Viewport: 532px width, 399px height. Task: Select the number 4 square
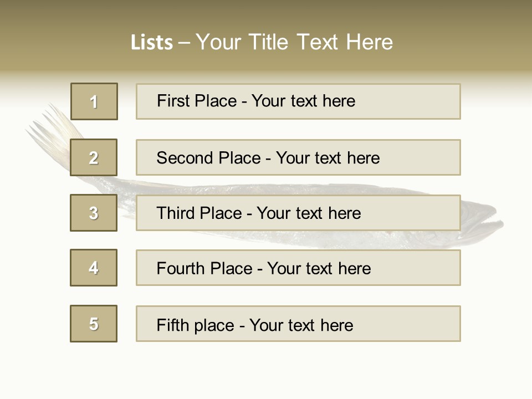click(x=94, y=268)
